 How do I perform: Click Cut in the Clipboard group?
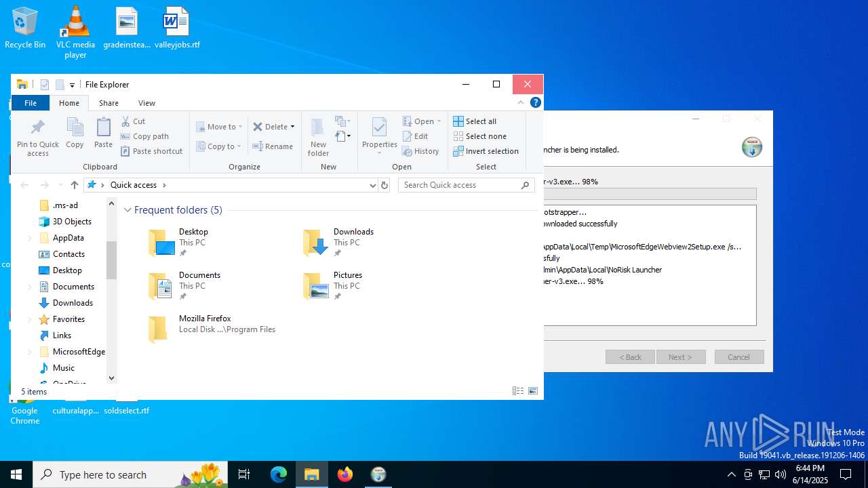(133, 121)
